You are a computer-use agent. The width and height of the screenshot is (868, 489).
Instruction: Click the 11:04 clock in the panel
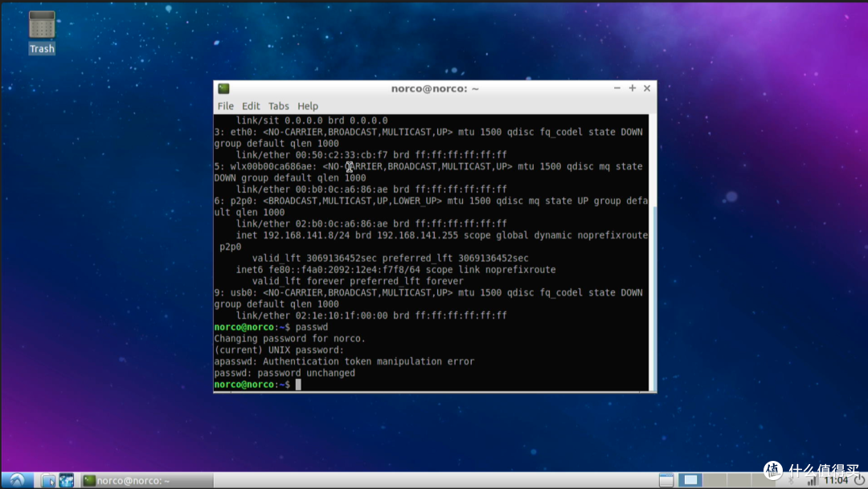pyautogui.click(x=836, y=480)
